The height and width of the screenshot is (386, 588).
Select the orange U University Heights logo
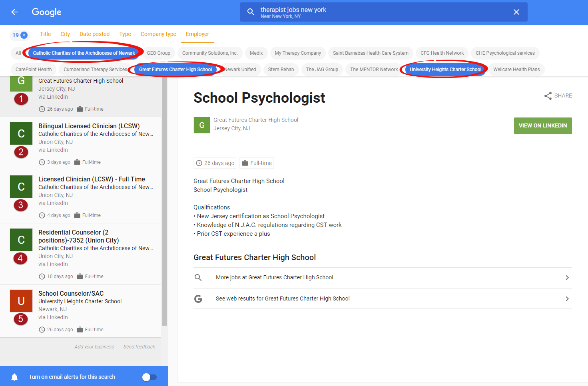(x=21, y=301)
